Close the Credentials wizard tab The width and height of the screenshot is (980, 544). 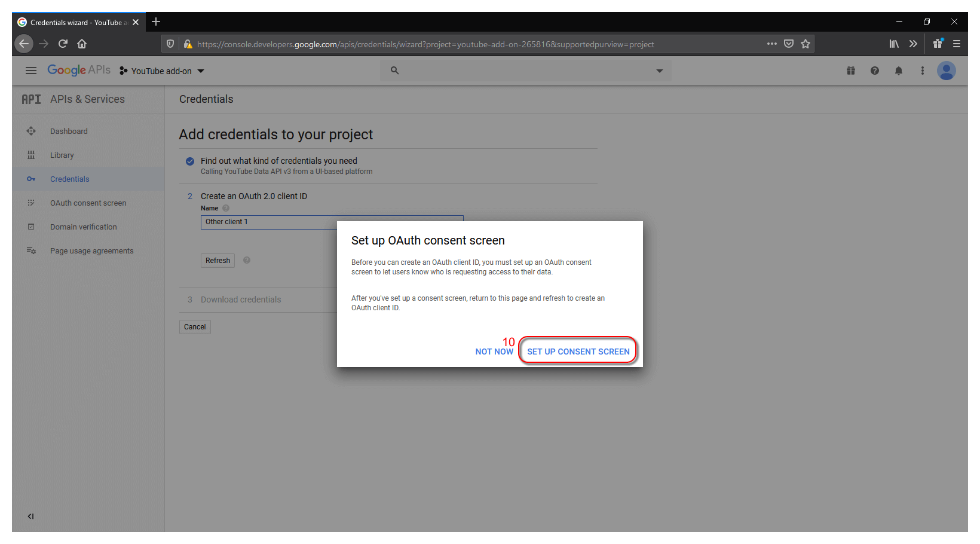pos(136,22)
